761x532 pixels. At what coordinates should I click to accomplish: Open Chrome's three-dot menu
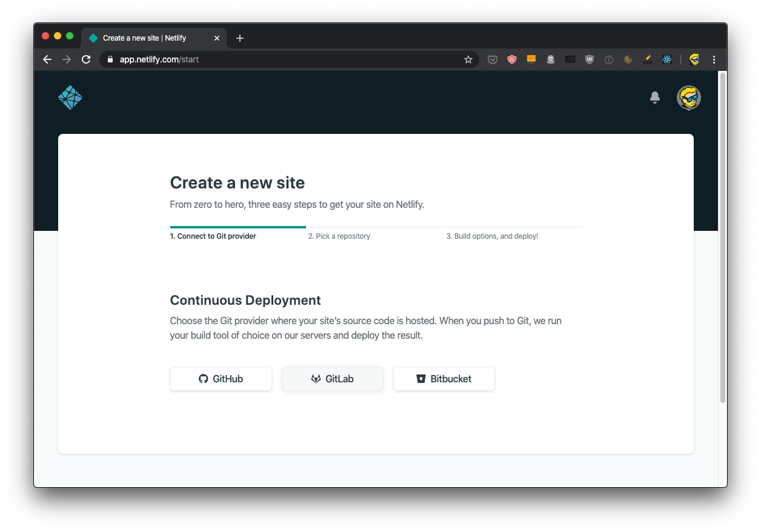pyautogui.click(x=714, y=59)
